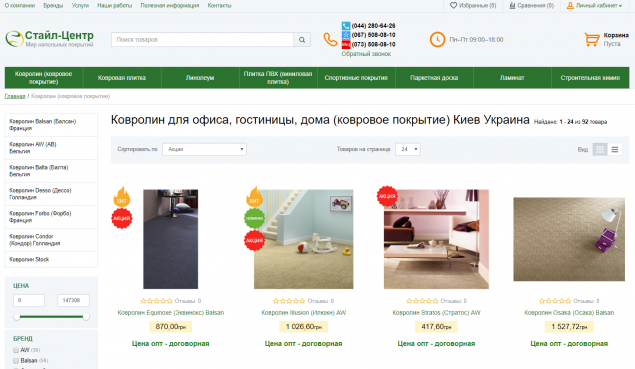This screenshot has width=635, height=369.
Task: Check the Balsan brand filter
Action: pyautogui.click(x=16, y=360)
